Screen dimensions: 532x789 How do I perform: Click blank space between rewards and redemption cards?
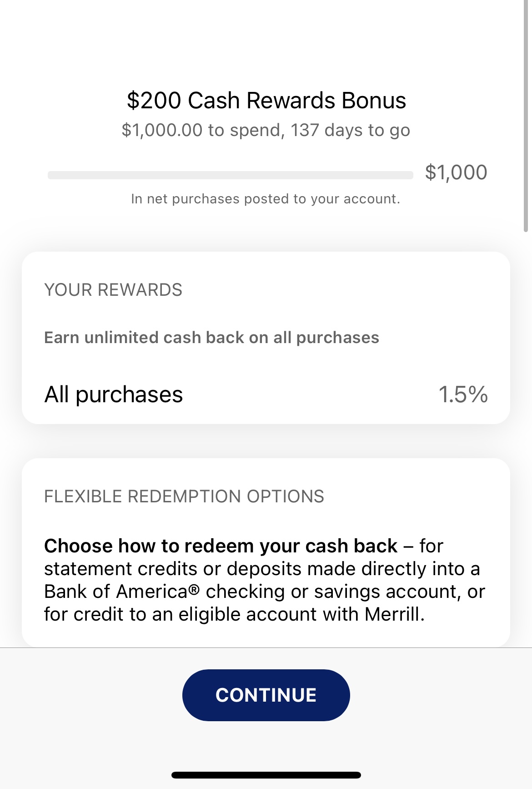pos(266,441)
